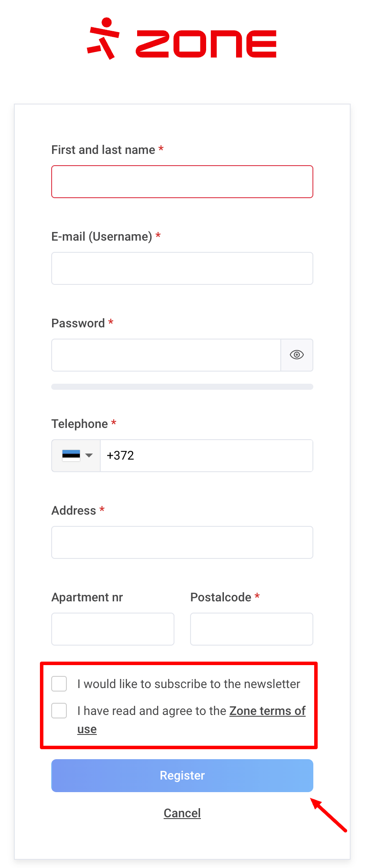Click the Telephone number field with +372
Image resolution: width=368 pixels, height=868 pixels.
[x=207, y=456]
